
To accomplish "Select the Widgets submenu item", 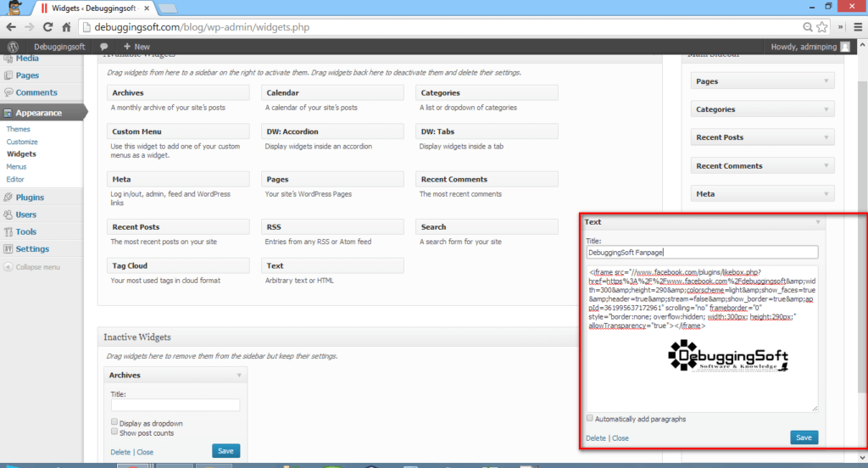I will [x=21, y=154].
